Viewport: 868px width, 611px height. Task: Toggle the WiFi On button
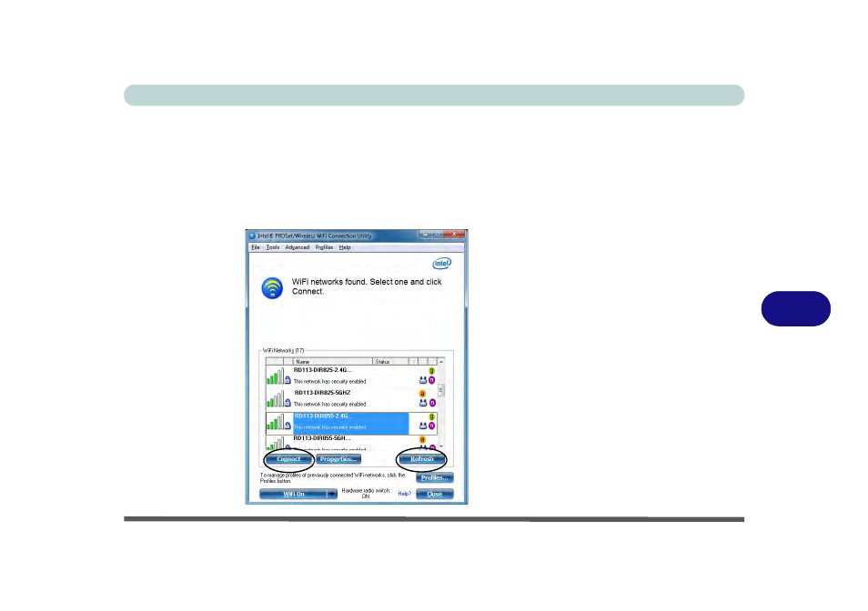pos(293,494)
